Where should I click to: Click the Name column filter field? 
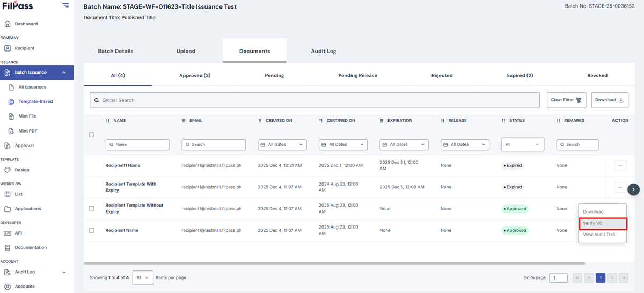[x=137, y=144]
